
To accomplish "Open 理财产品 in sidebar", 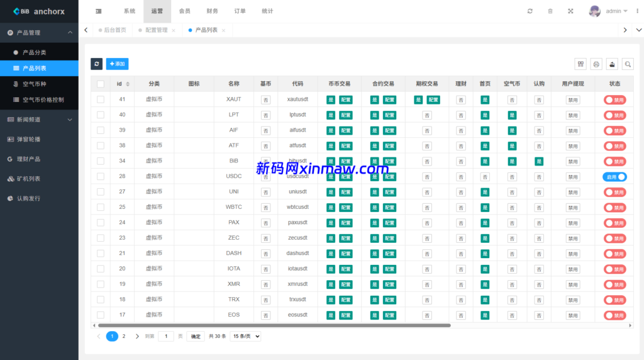I will [x=39, y=159].
